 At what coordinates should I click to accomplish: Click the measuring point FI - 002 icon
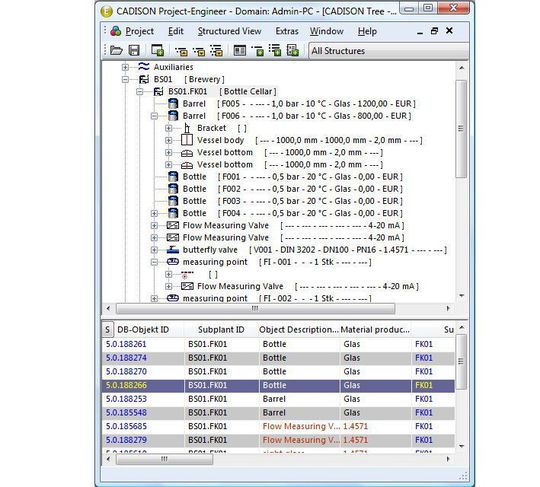tap(173, 298)
